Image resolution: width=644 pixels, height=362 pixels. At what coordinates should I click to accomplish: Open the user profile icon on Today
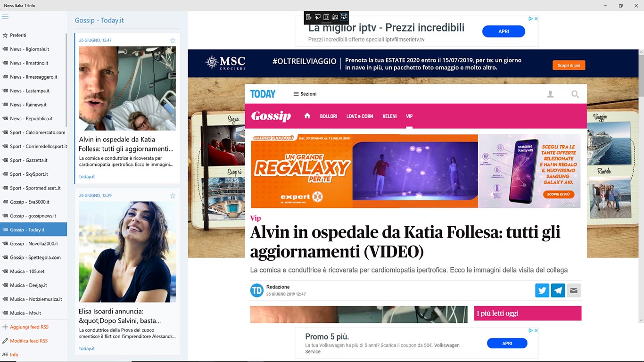point(550,94)
